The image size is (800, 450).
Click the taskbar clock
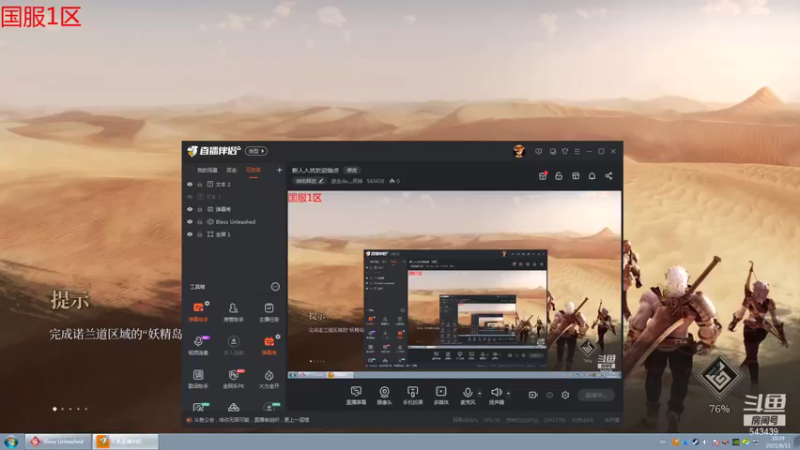coord(778,442)
